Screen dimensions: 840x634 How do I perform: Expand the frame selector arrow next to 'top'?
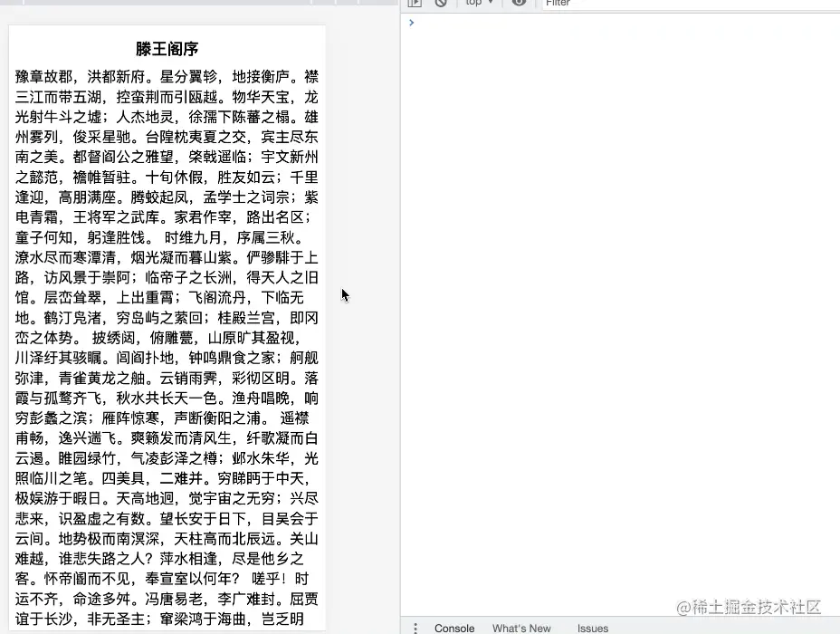click(x=492, y=5)
